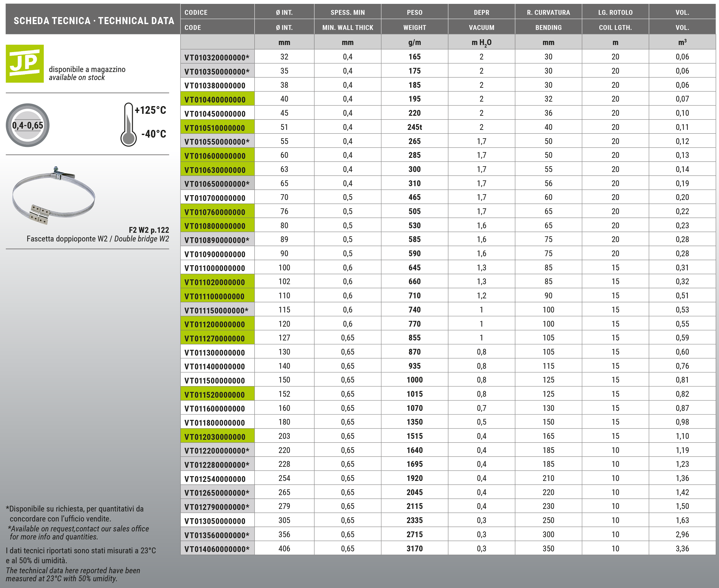
Task: Click the green JP stock logo icon
Action: [24, 64]
